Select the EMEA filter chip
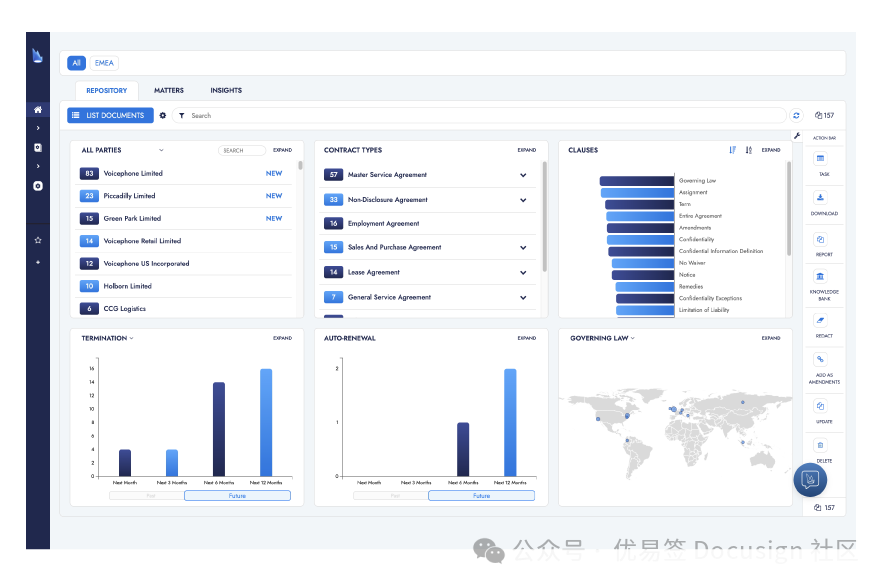 [104, 63]
